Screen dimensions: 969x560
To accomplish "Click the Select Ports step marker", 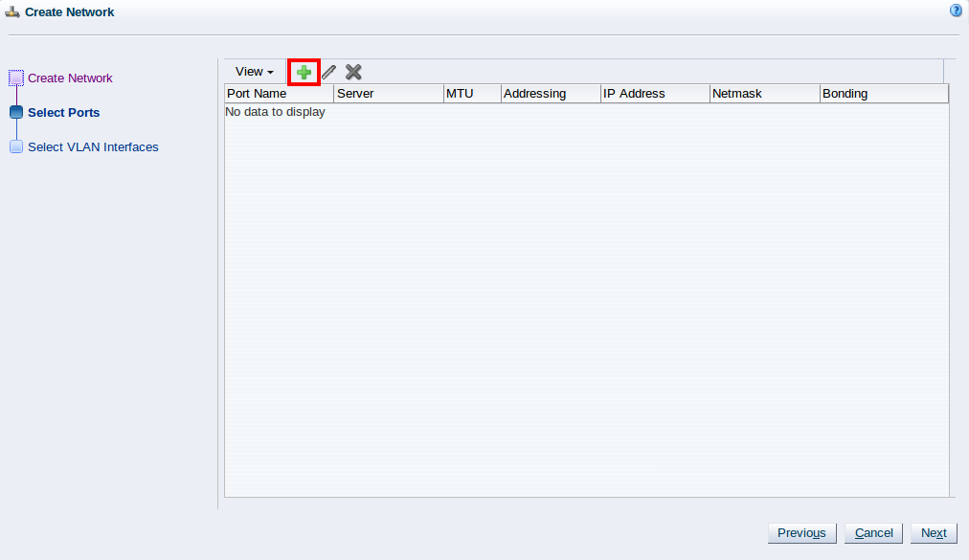I will pos(16,112).
